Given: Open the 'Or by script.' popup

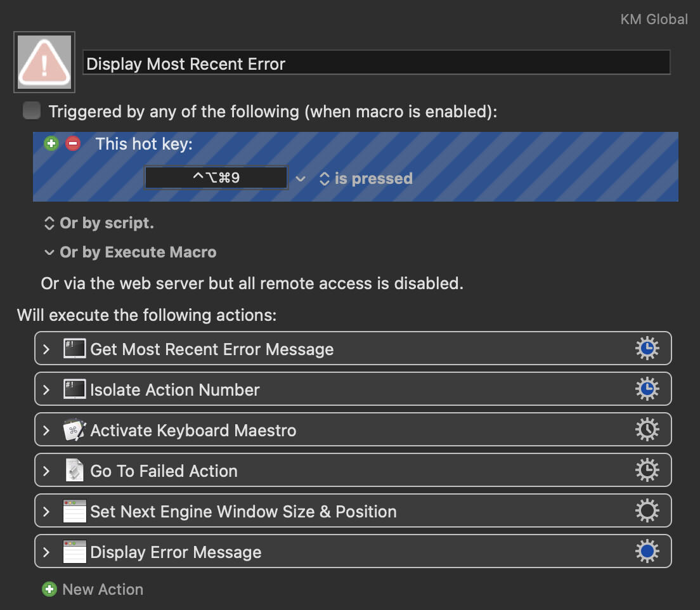Looking at the screenshot, I should point(99,223).
